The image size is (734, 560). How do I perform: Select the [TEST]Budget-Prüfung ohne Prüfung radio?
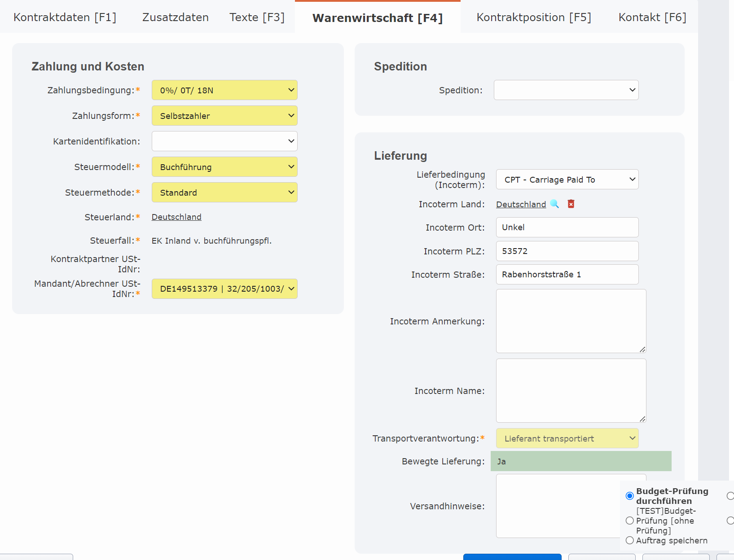pyautogui.click(x=630, y=521)
